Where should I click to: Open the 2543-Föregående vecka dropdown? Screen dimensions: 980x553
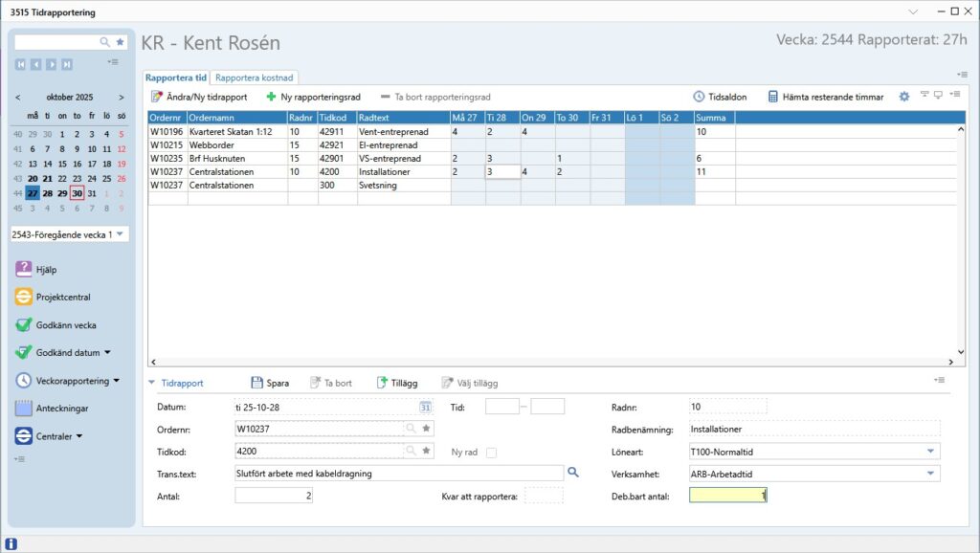pos(121,234)
